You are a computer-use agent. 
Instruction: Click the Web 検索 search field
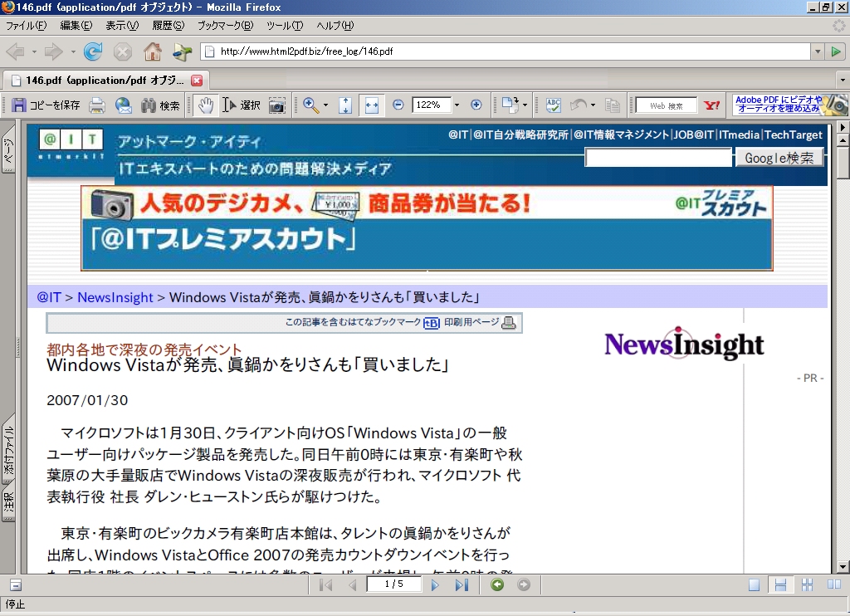(x=667, y=105)
